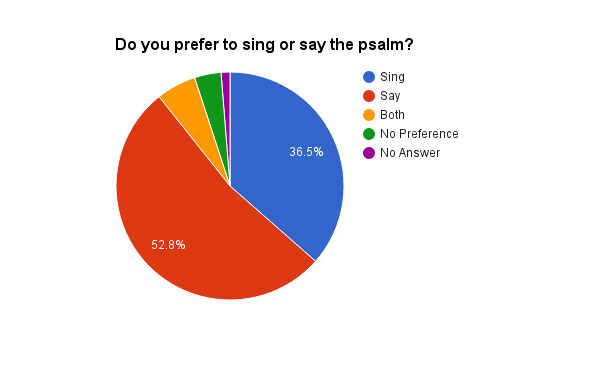Click the orange Both legend dot

point(369,115)
